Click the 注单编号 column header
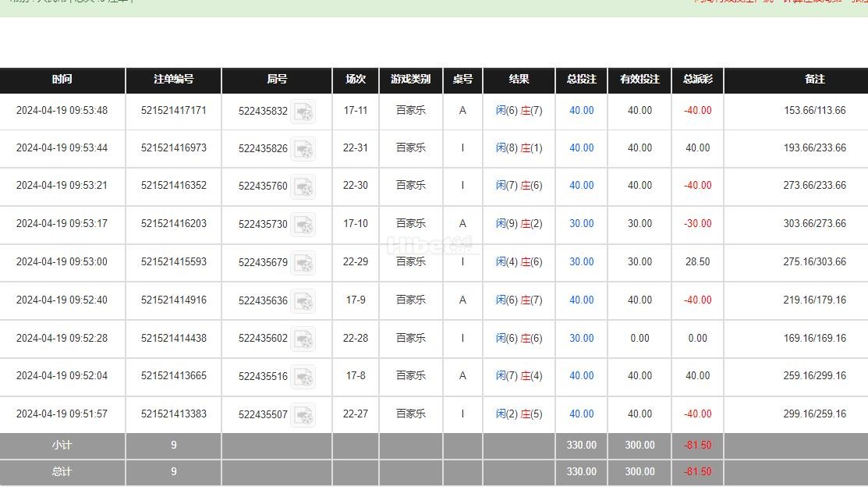868x490 pixels. (174, 80)
